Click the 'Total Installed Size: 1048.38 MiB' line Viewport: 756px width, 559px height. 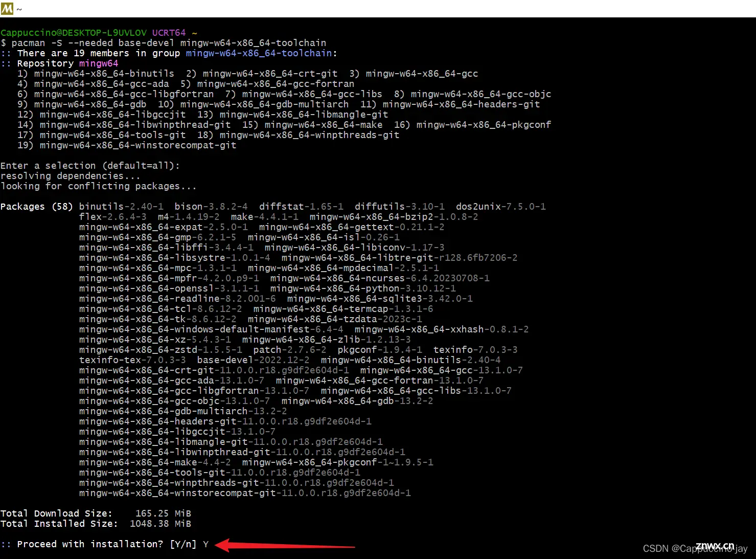[96, 524]
